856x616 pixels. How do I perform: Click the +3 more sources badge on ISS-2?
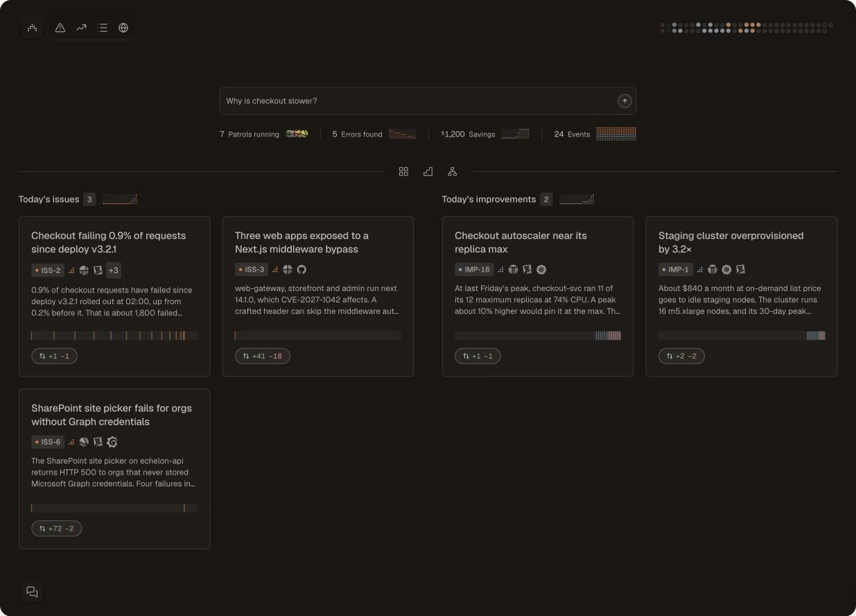pos(114,270)
